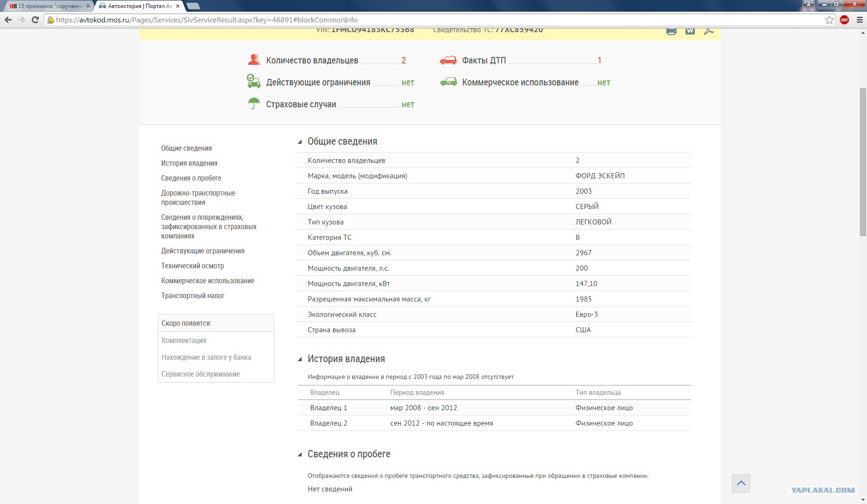The image size is (867, 504).
Task: Click the print report icon
Action: [671, 31]
